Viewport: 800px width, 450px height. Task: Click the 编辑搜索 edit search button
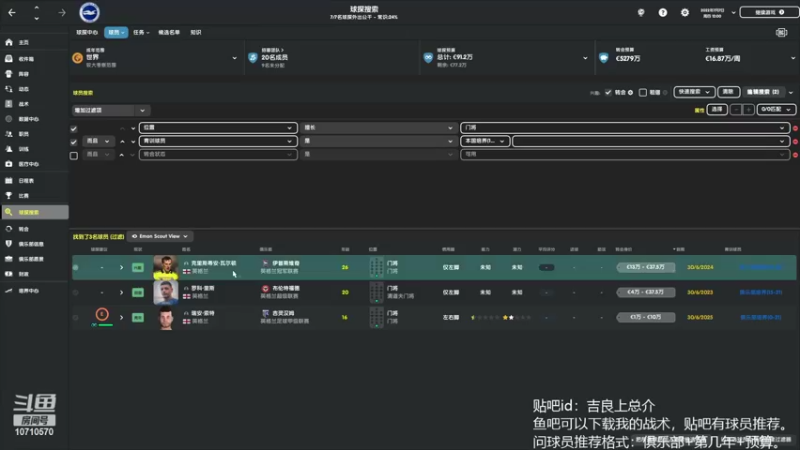[x=763, y=92]
